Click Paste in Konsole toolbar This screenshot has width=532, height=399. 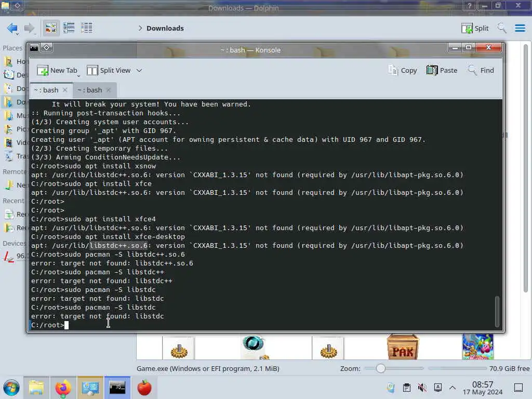[x=442, y=70]
